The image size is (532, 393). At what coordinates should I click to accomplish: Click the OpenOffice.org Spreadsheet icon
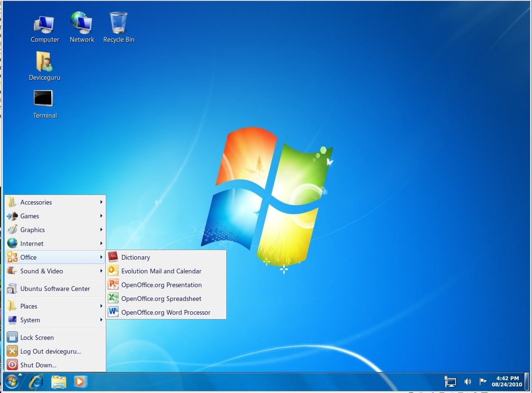tap(113, 298)
